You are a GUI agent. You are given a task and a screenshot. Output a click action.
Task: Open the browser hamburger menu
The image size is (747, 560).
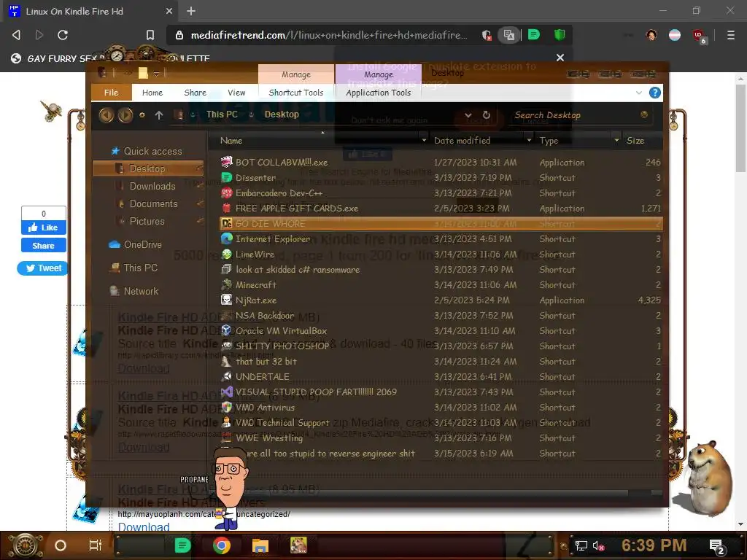tap(730, 35)
